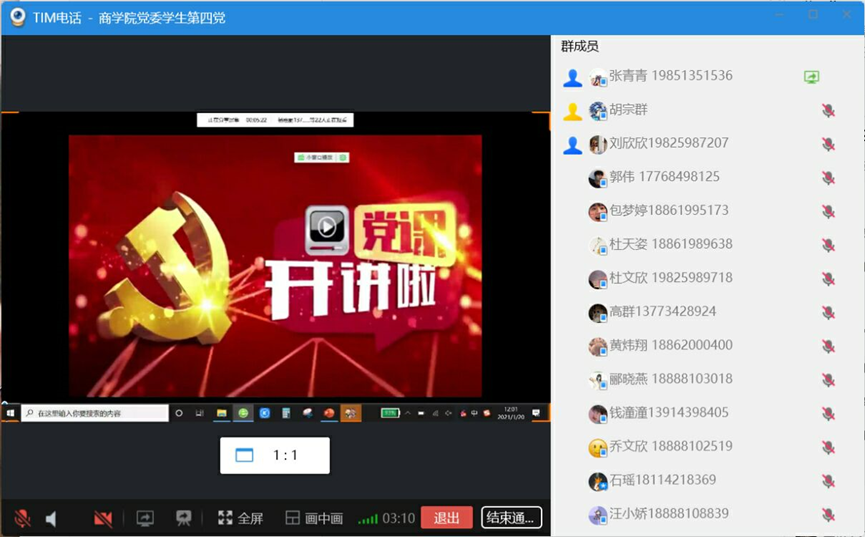Toggle the muted mic icon for 石瑶
865x537 pixels.
(x=828, y=481)
